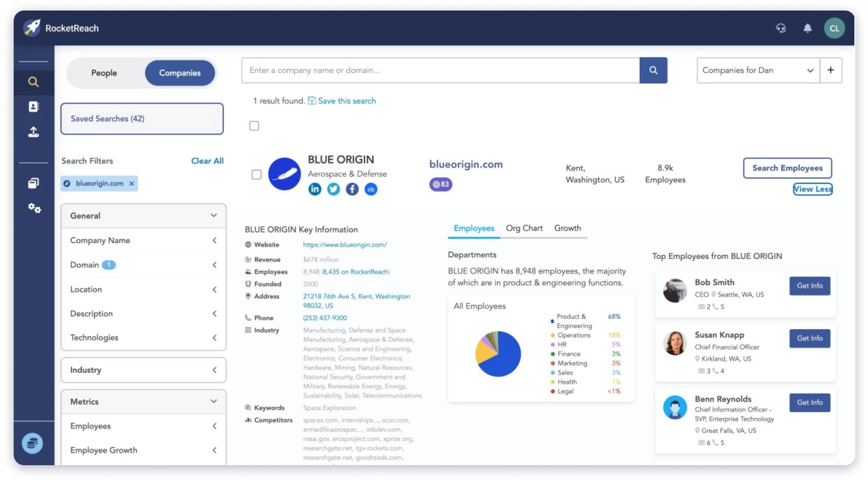
Task: Switch to the Growth tab
Action: click(x=568, y=228)
